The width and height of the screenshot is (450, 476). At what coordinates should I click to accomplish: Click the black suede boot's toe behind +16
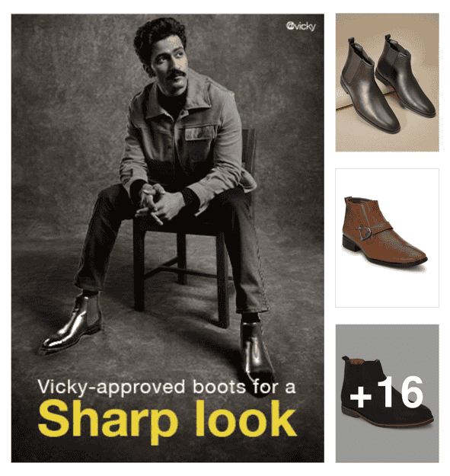[x=420, y=414]
